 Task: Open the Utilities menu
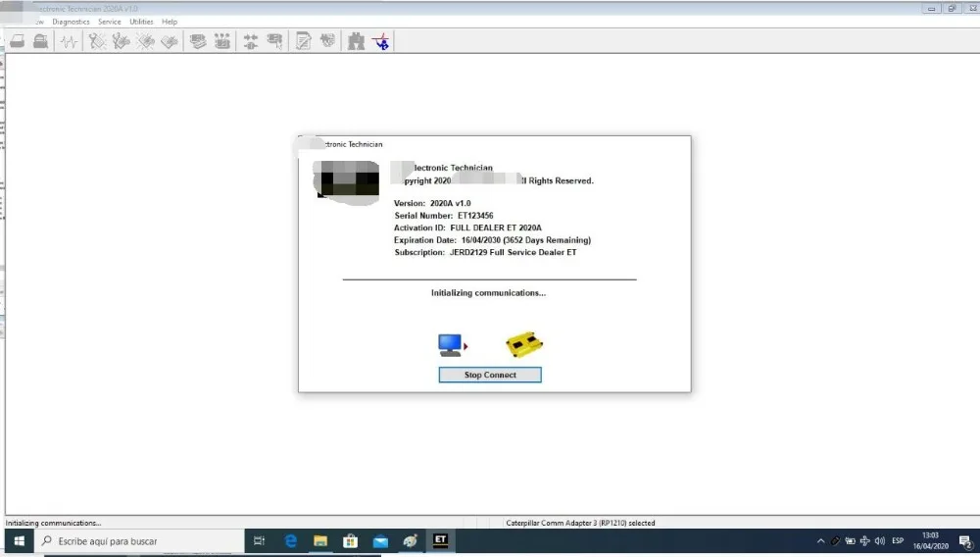(x=141, y=22)
